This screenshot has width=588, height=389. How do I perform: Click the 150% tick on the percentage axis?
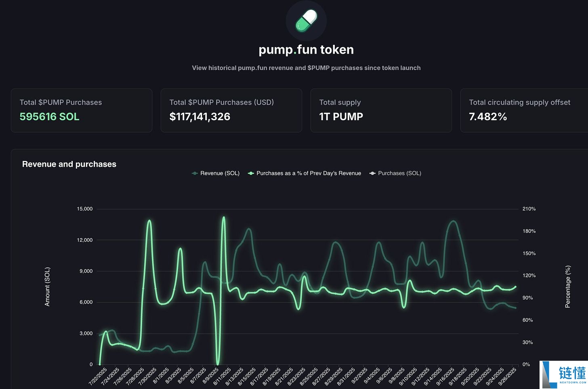pos(529,253)
